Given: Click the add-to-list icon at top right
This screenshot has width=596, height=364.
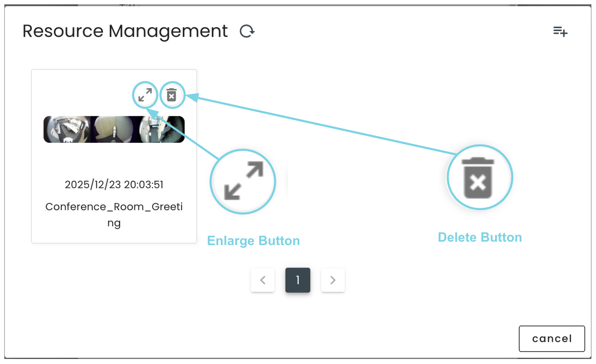Looking at the screenshot, I should [560, 32].
